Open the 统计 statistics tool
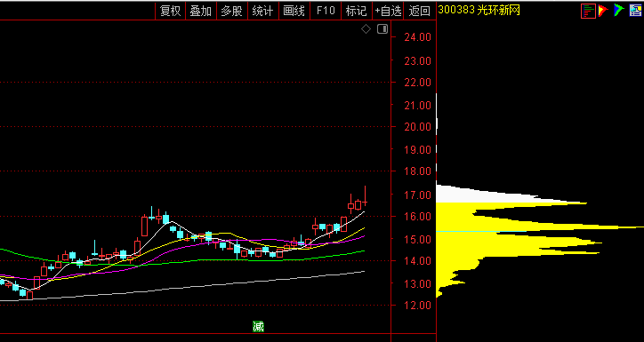This screenshot has width=644, height=342. pyautogui.click(x=263, y=11)
